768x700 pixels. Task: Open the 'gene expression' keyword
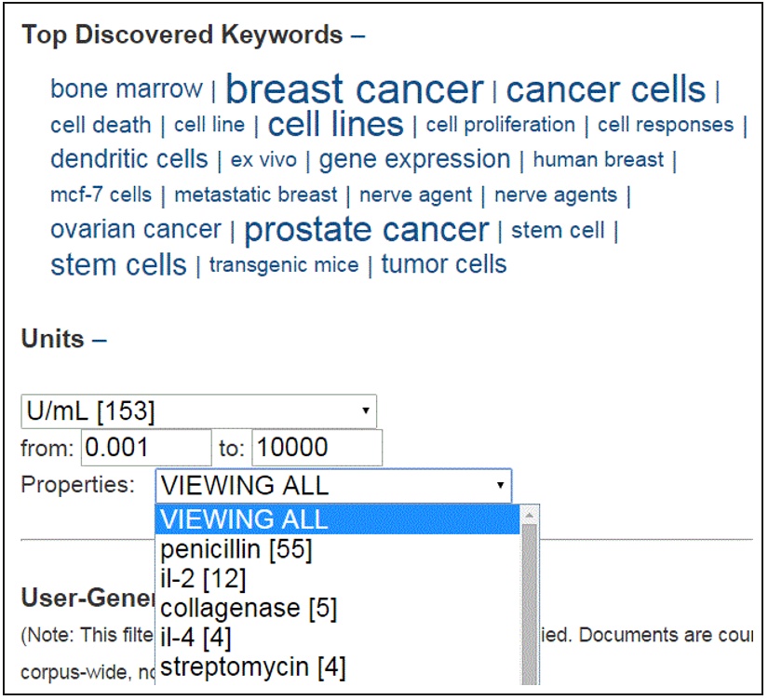point(412,159)
